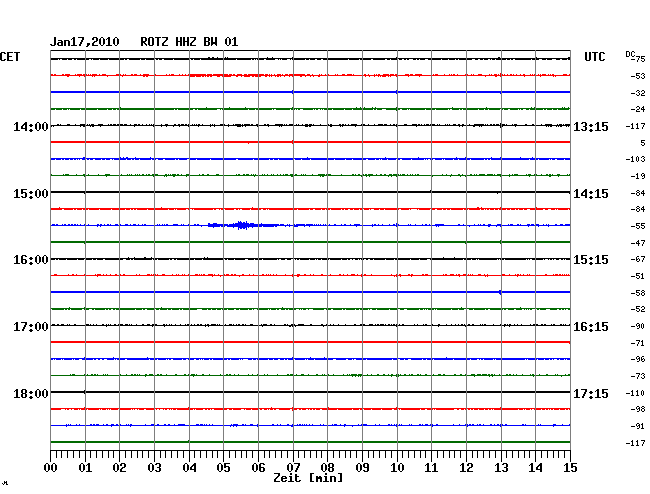Click the 15:15 UTC time label

(591, 260)
